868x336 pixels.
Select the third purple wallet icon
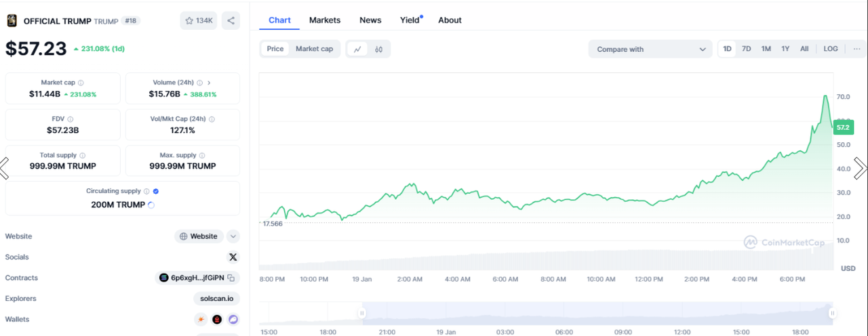[x=233, y=319]
